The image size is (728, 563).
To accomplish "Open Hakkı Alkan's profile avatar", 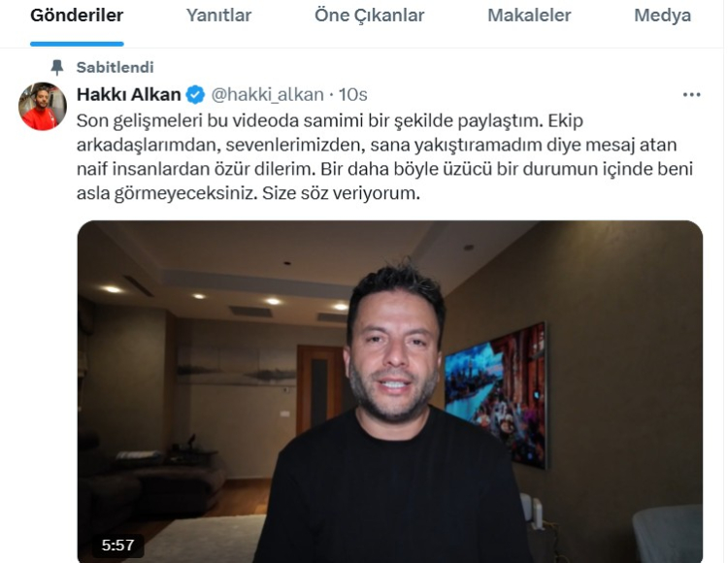I will click(x=43, y=106).
